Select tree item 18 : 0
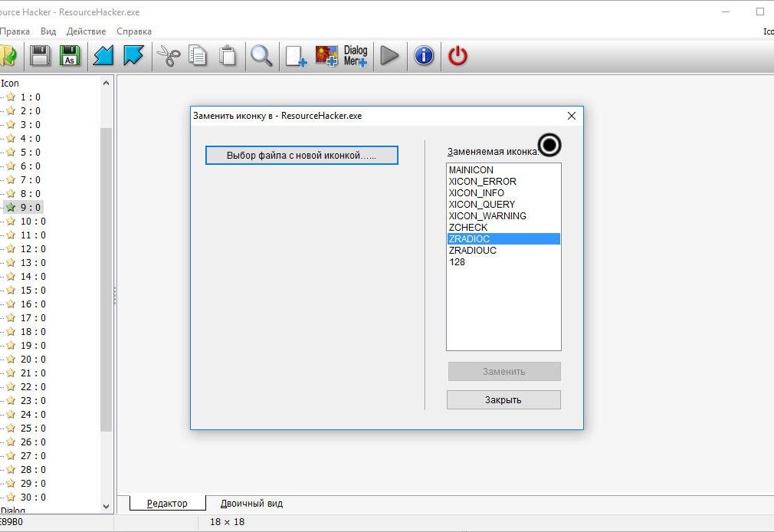The image size is (774, 532). (x=33, y=332)
